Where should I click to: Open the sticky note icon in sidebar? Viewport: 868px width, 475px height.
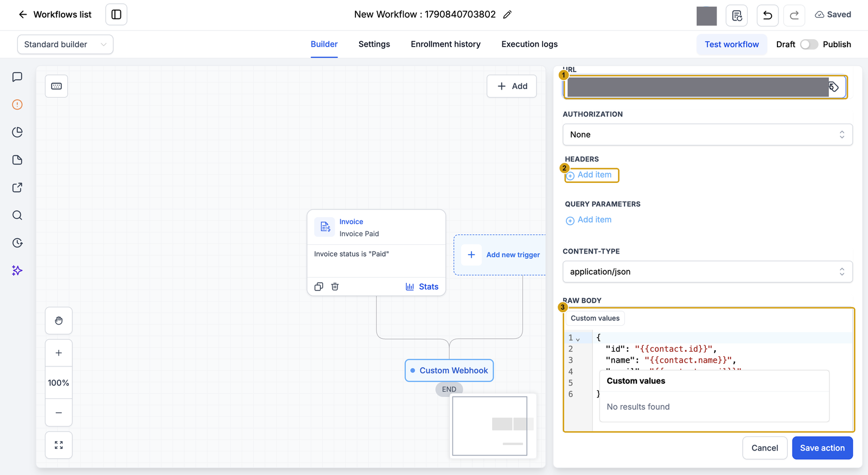click(x=17, y=160)
